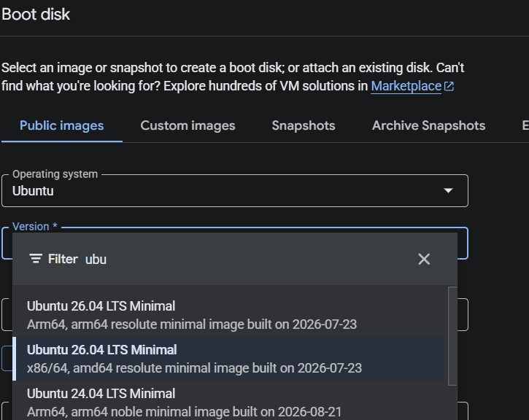Open the Marketplace link

pos(406,86)
